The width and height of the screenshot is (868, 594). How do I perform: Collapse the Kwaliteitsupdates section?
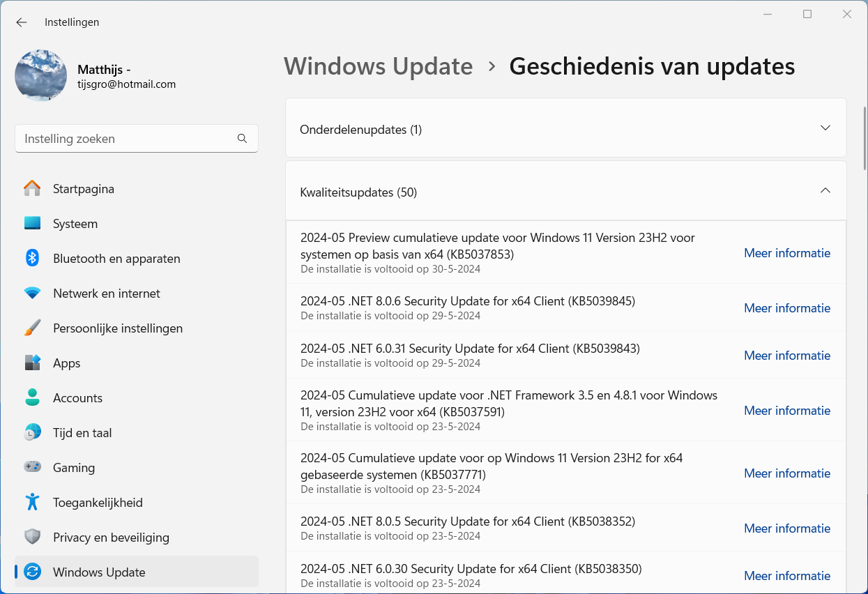tap(825, 191)
